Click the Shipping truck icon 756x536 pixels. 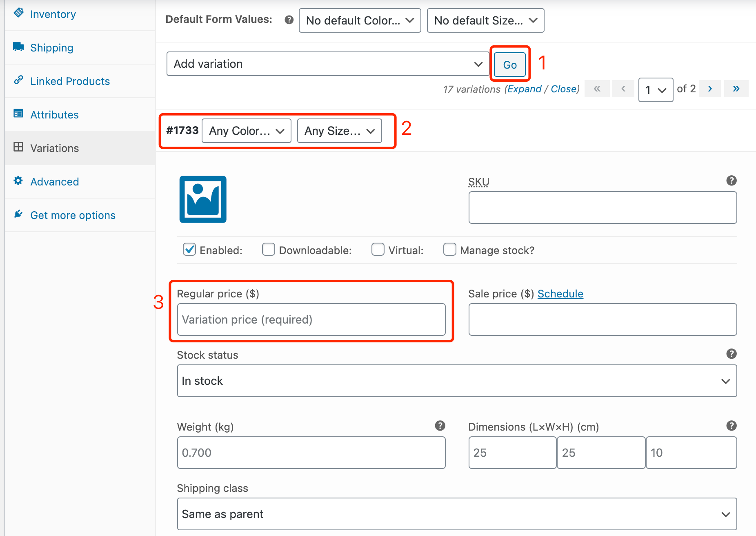(x=18, y=47)
